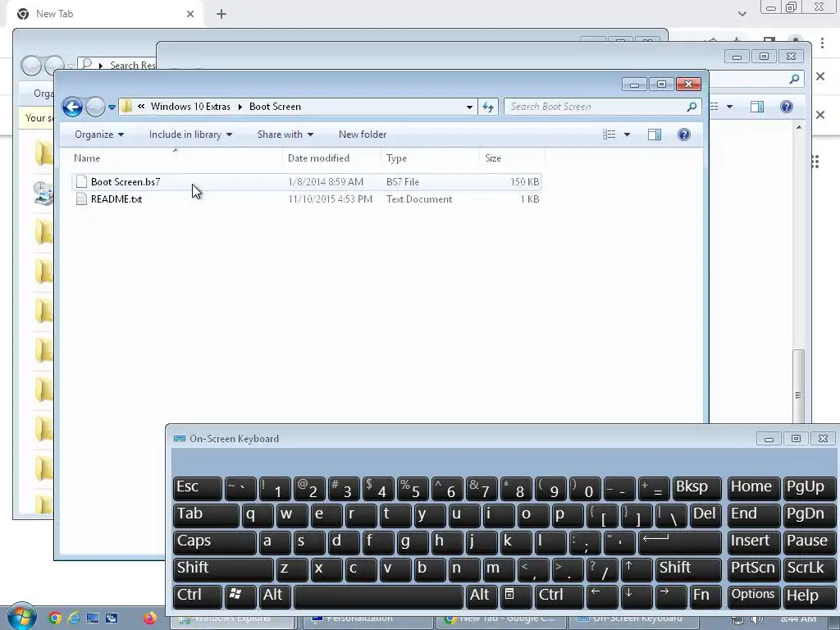Close the New Tab tab in Chrome

(190, 14)
